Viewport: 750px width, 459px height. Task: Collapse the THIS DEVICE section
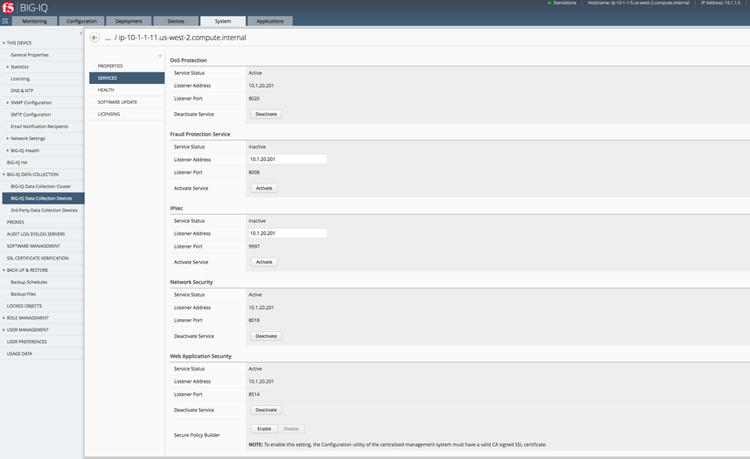(x=4, y=43)
